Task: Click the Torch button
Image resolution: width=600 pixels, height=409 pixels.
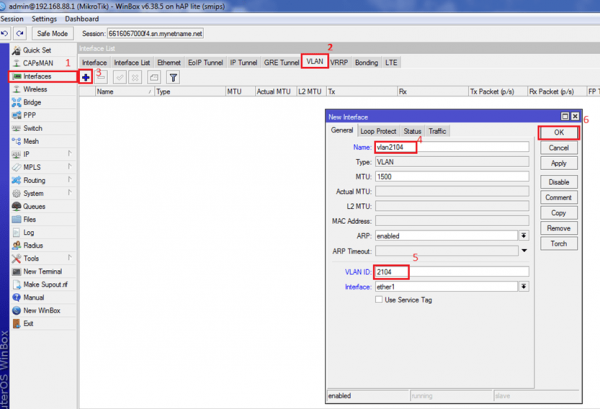Action: pyautogui.click(x=559, y=243)
